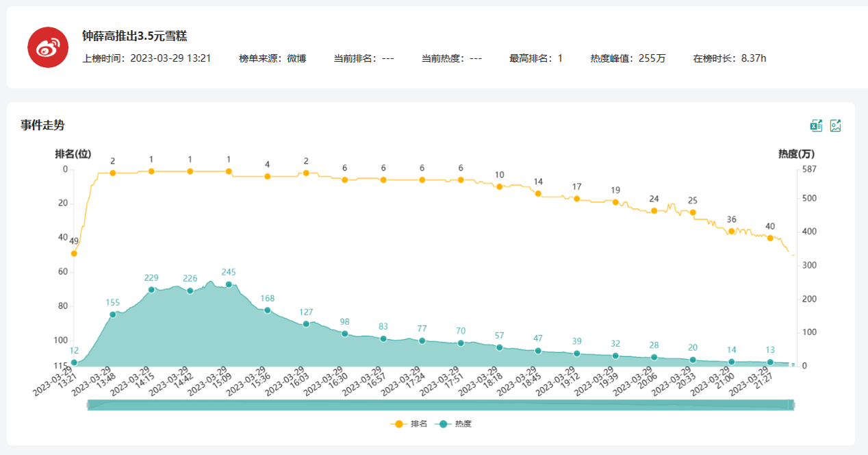This screenshot has width=868, height=455.
Task: Toggle the 排名 series in the legend
Action: point(409,424)
